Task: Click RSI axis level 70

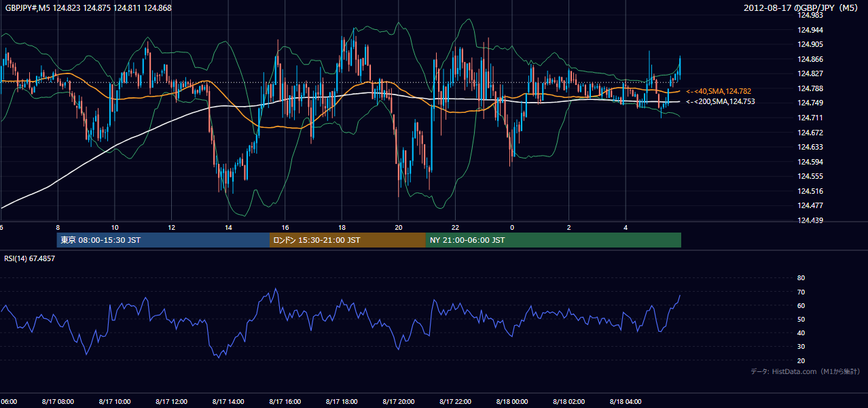Action: [801, 292]
